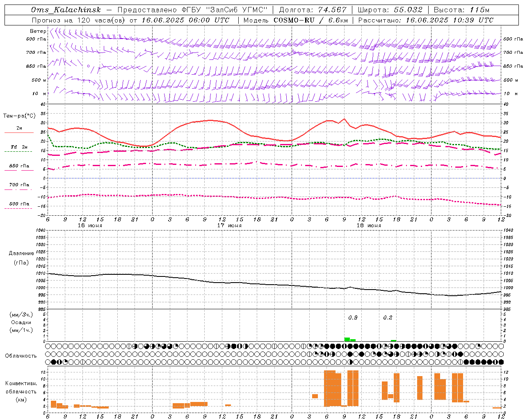Viewport: 525px width, 420px height.
Task: Click the (мм/3ч.) precipitation unit label
Action: pyautogui.click(x=21, y=315)
